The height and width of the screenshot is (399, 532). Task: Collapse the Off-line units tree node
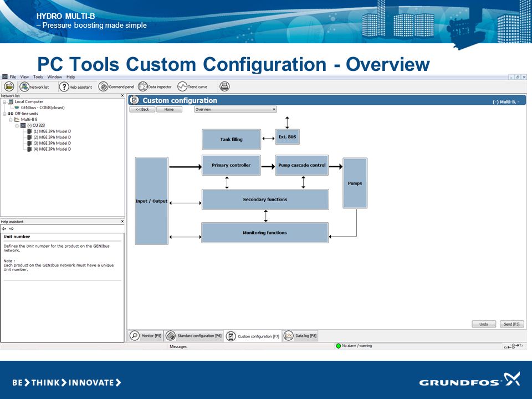[x=4, y=114]
